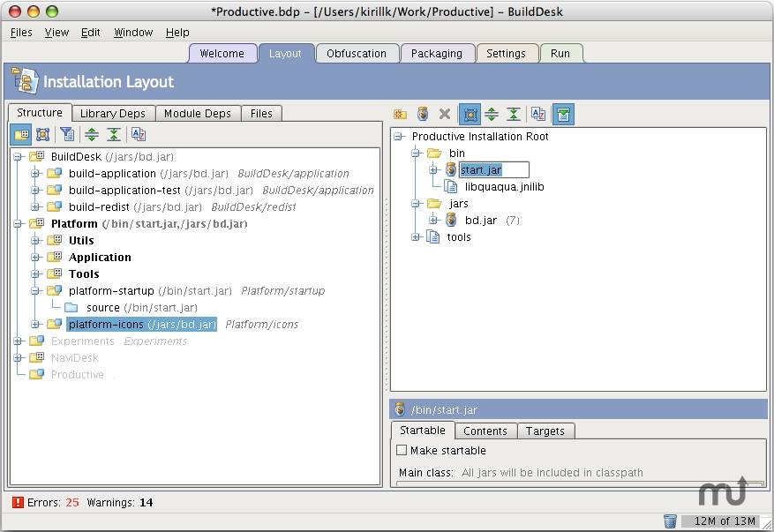Viewport: 774px width, 532px height.
Task: Switch to the Welcome tab
Action: point(222,53)
